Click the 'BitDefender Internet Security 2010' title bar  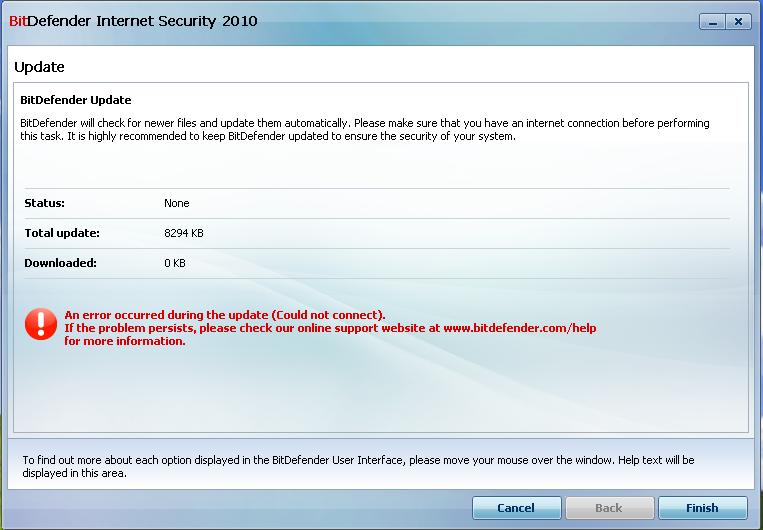(133, 21)
